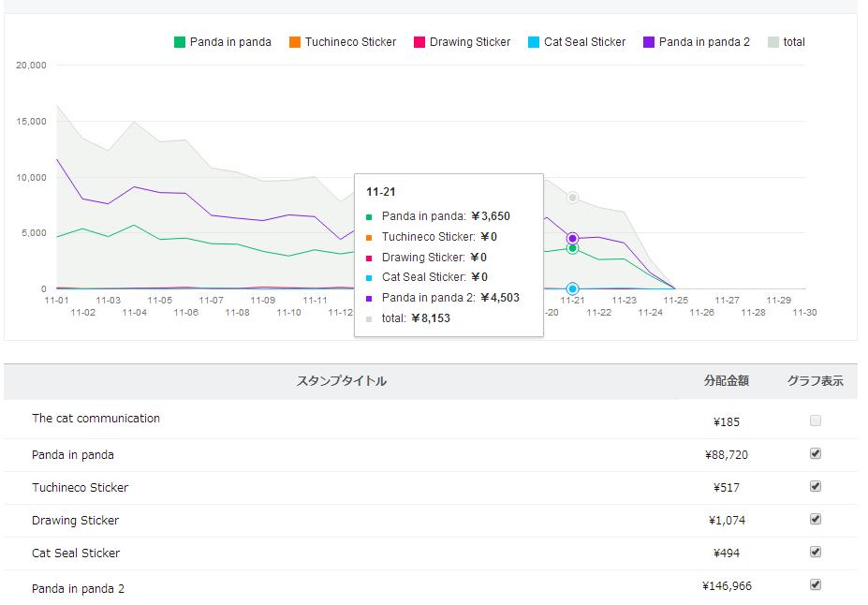
Task: Uncheck the Drawing Sticker graph checkbox
Action: click(816, 519)
